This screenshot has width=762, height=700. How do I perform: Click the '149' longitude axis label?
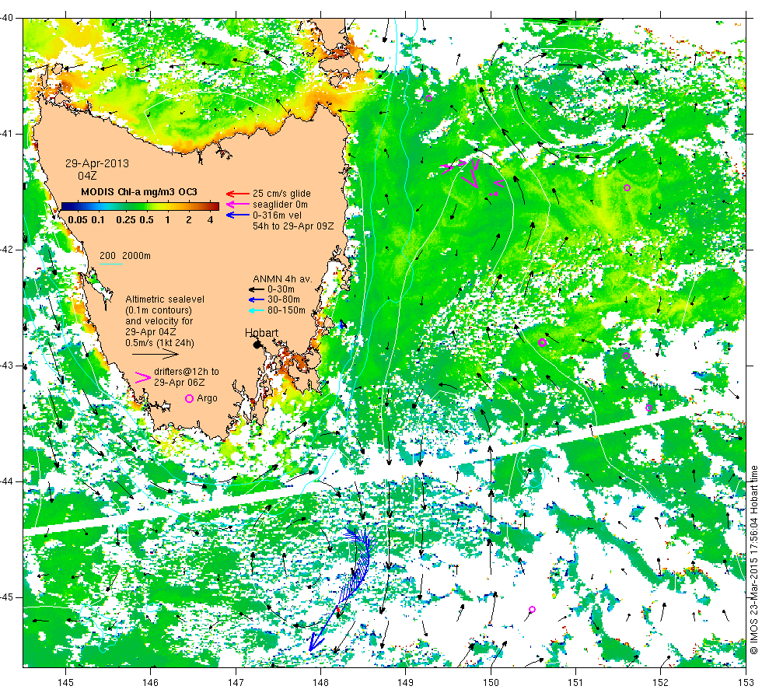(x=406, y=683)
